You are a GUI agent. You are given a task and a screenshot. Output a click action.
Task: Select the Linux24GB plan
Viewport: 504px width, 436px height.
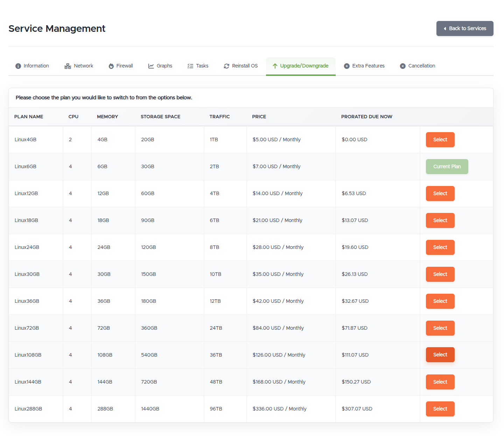pos(440,248)
